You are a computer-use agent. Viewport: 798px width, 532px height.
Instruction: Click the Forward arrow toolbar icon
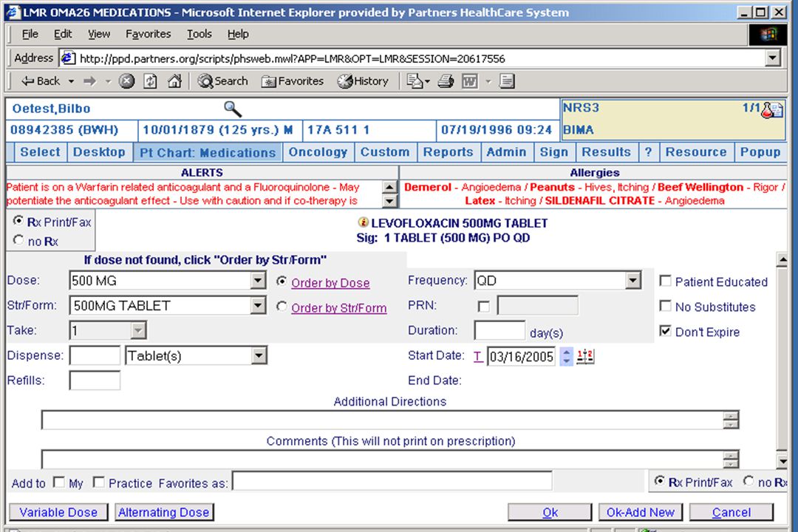pyautogui.click(x=89, y=81)
